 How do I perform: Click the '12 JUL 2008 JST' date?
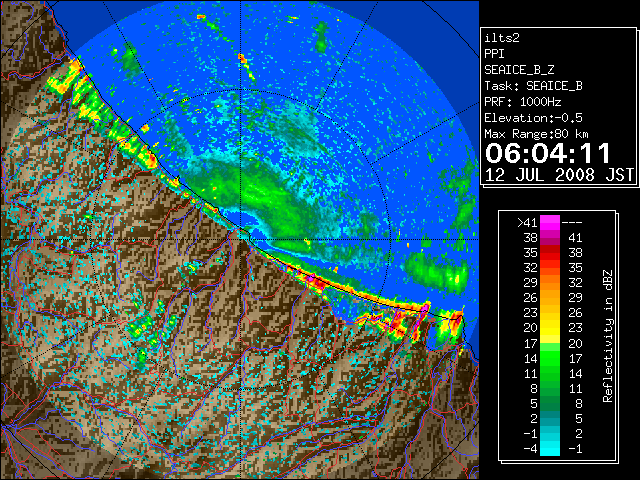click(559, 175)
